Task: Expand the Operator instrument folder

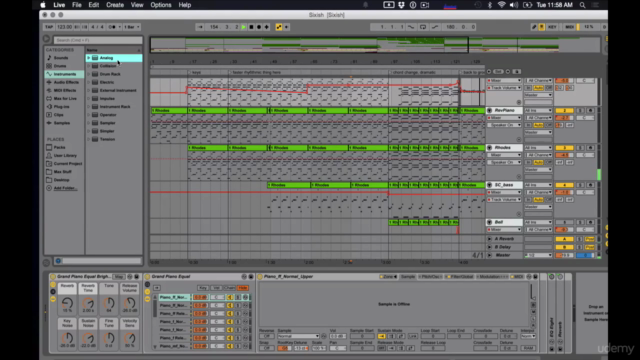Action: point(89,115)
